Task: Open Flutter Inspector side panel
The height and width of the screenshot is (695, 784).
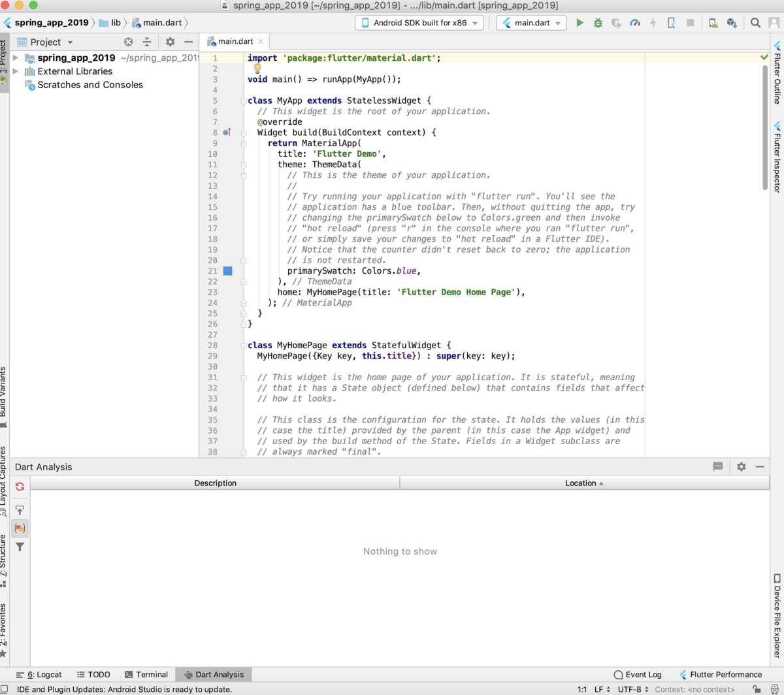Action: coord(777,157)
